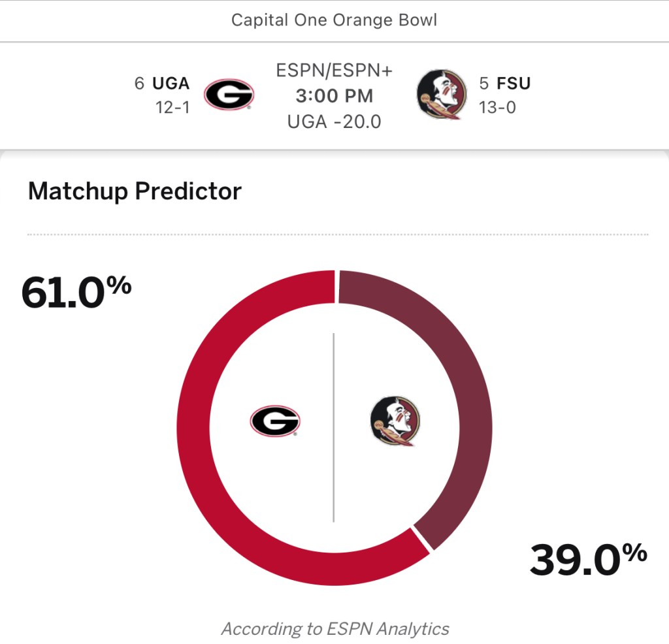Click the 61.0% win probability

pyautogui.click(x=76, y=291)
